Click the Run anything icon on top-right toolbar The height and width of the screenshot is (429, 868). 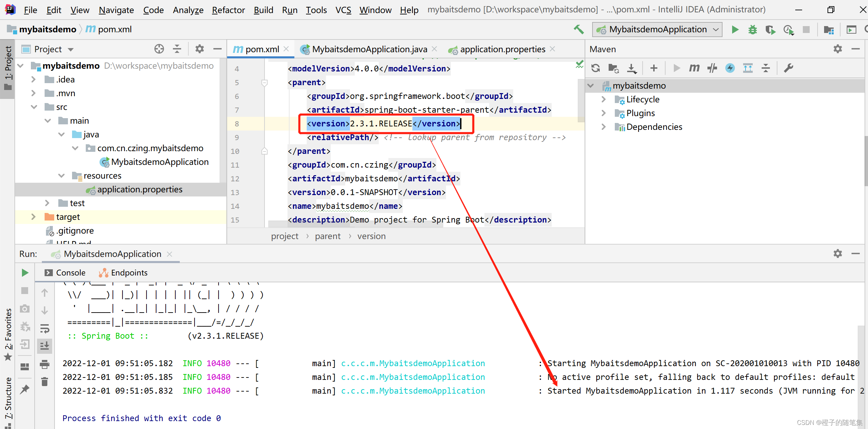pos(851,30)
